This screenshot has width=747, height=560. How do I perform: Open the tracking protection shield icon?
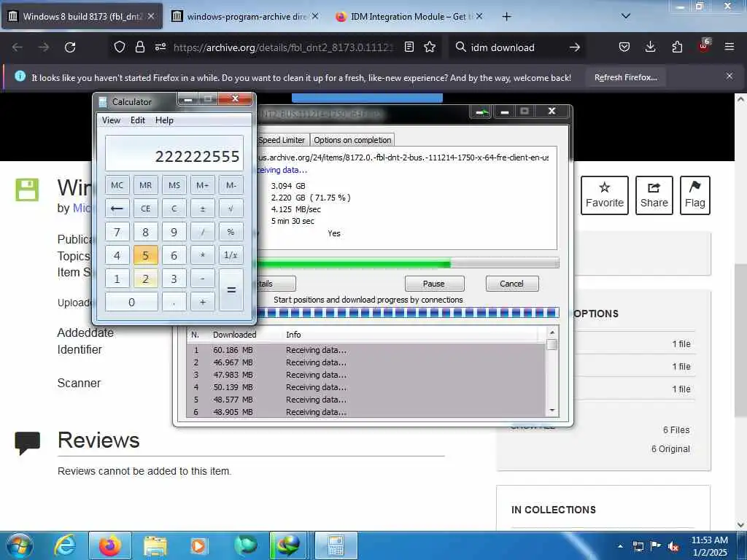pos(120,47)
